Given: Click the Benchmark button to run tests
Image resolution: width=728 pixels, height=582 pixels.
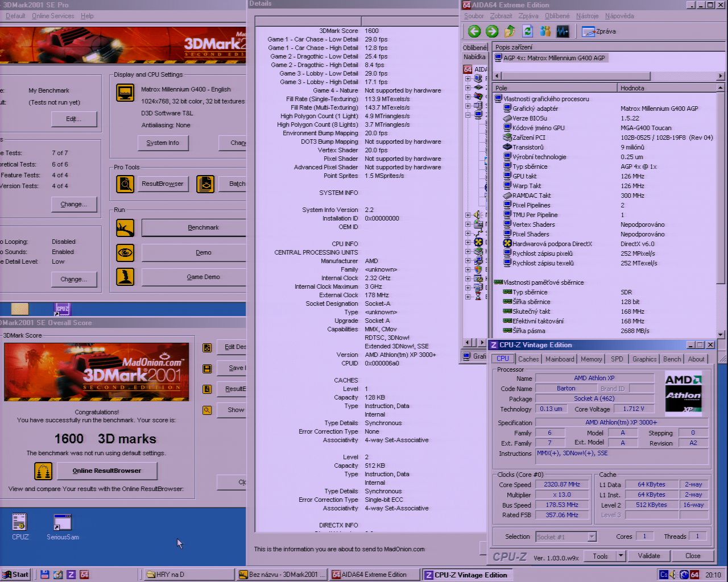Looking at the screenshot, I should pos(194,228).
